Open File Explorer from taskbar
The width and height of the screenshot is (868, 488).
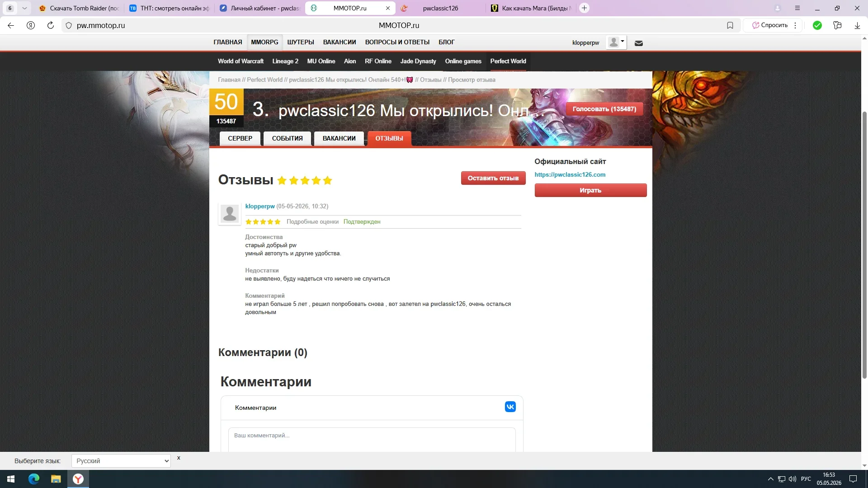(56, 479)
